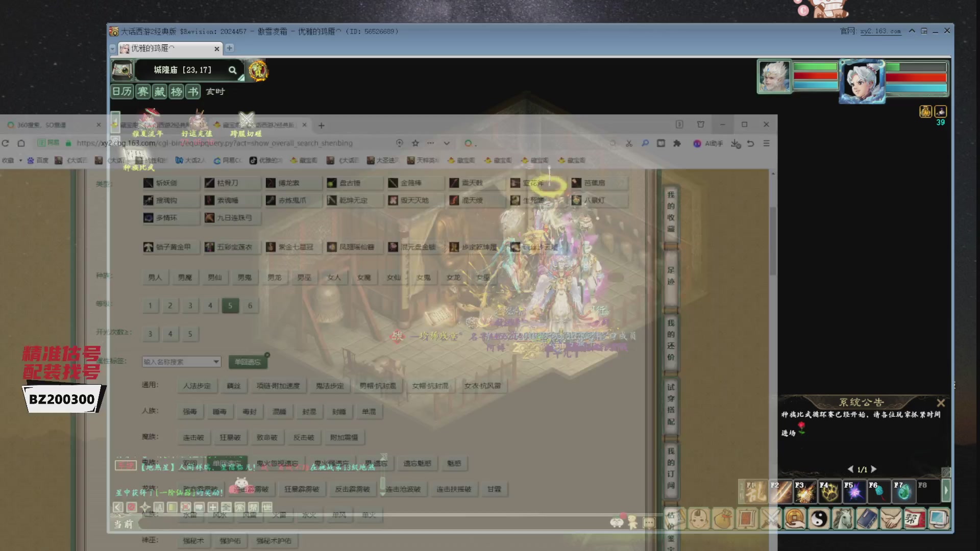Click the browser home icon
Image resolution: width=980 pixels, height=551 pixels.
pos(21,143)
